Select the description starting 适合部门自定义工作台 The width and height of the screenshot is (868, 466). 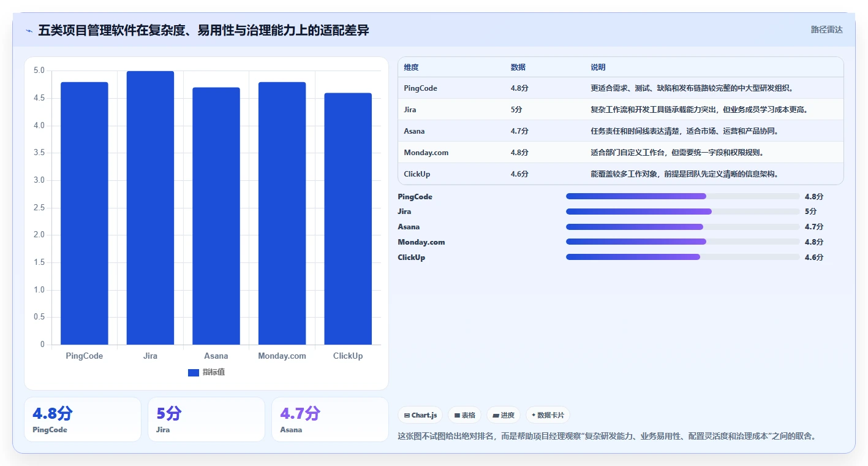pos(677,153)
